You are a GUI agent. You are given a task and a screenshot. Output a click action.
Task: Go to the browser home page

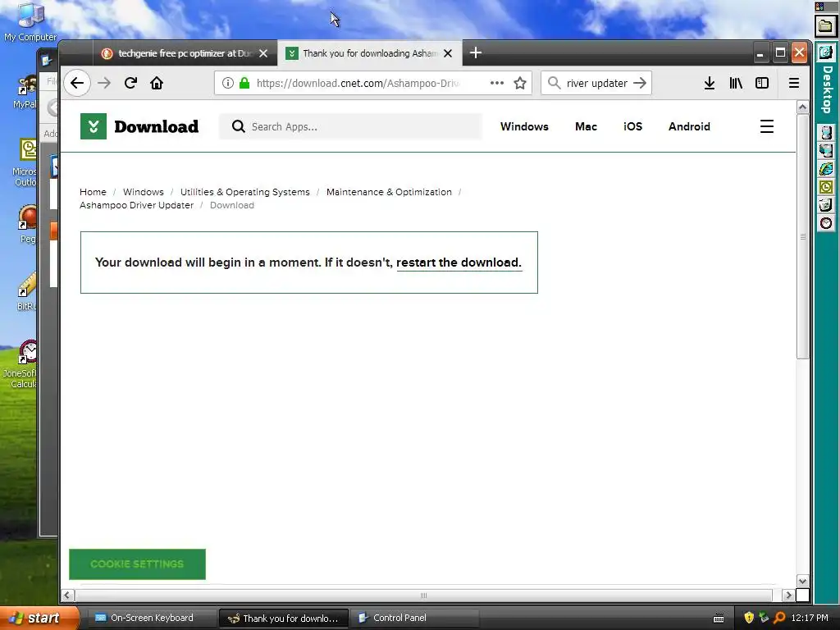pyautogui.click(x=157, y=83)
